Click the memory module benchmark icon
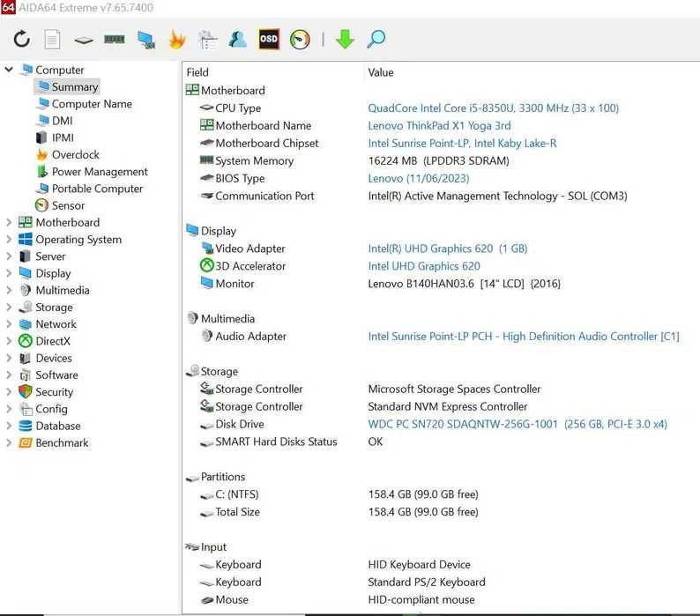 (x=115, y=40)
